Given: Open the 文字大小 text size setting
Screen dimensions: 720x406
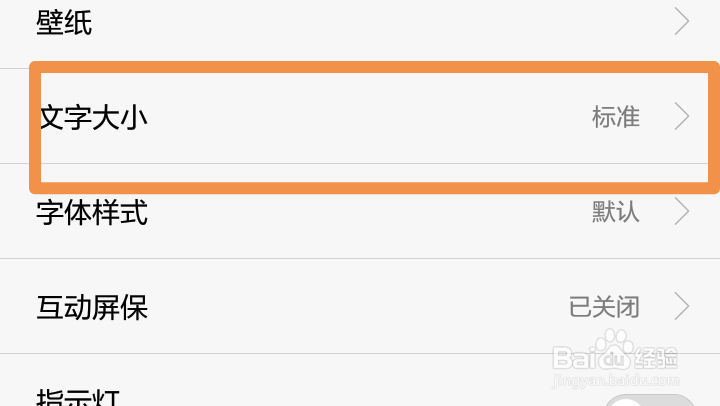Looking at the screenshot, I should coord(93,117).
